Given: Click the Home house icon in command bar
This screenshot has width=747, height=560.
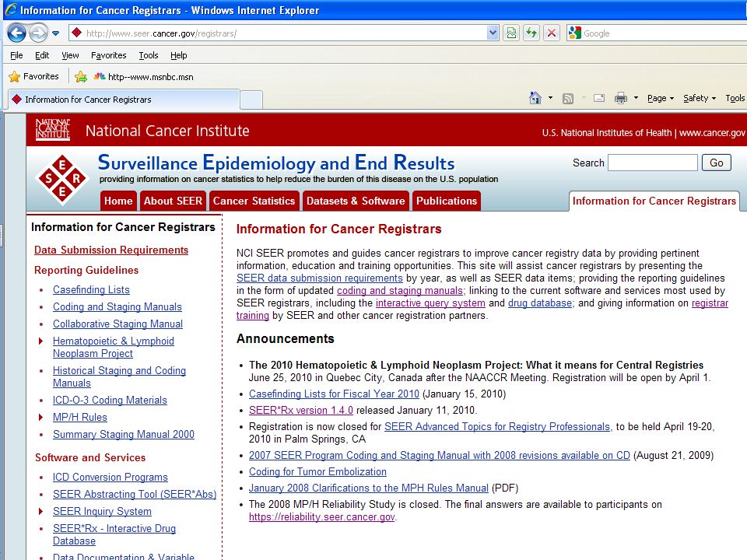Looking at the screenshot, I should [x=535, y=98].
